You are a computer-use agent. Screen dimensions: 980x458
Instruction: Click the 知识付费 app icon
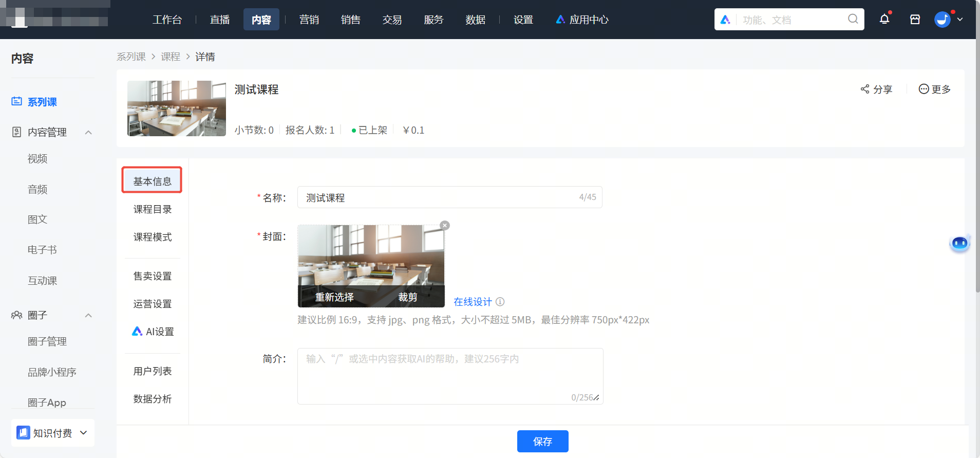click(x=23, y=433)
